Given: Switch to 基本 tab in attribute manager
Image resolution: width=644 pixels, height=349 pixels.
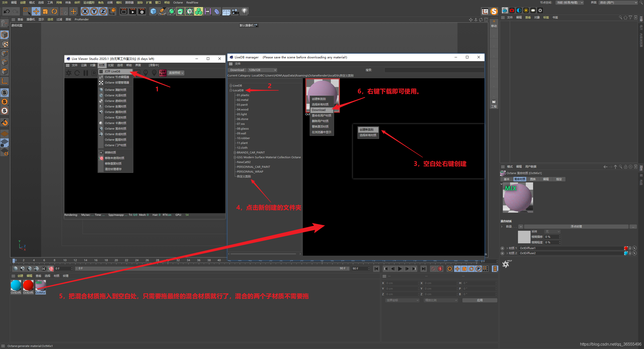Looking at the screenshot, I should pyautogui.click(x=507, y=179).
